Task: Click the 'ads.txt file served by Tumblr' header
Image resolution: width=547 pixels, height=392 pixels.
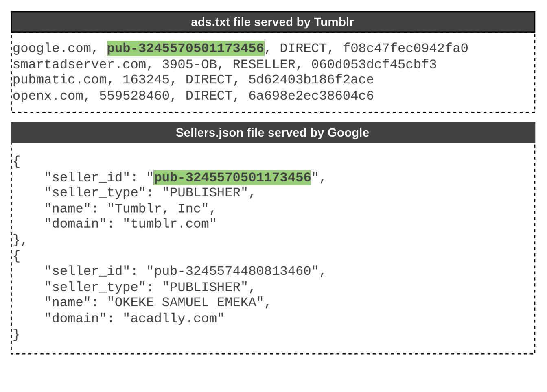Action: pyautogui.click(x=273, y=22)
